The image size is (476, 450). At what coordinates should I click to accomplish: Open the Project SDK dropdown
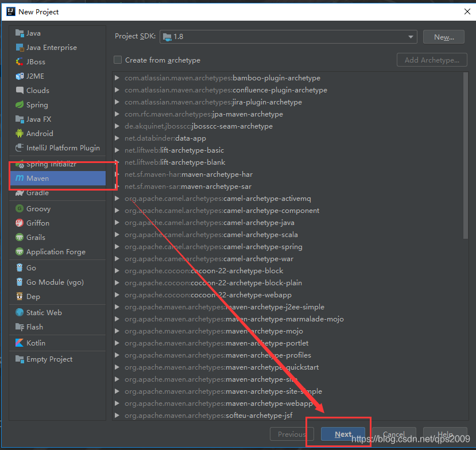288,37
